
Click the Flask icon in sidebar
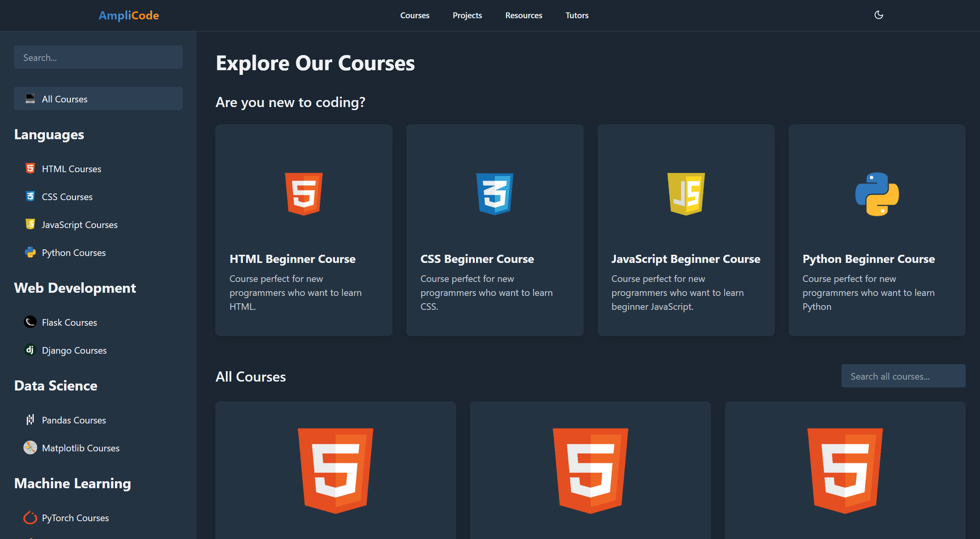30,322
